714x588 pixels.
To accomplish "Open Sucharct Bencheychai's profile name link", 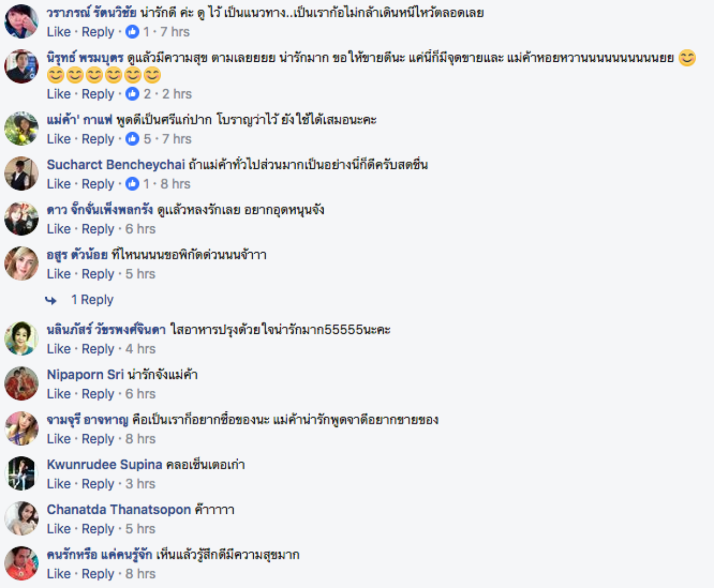I will [115, 164].
